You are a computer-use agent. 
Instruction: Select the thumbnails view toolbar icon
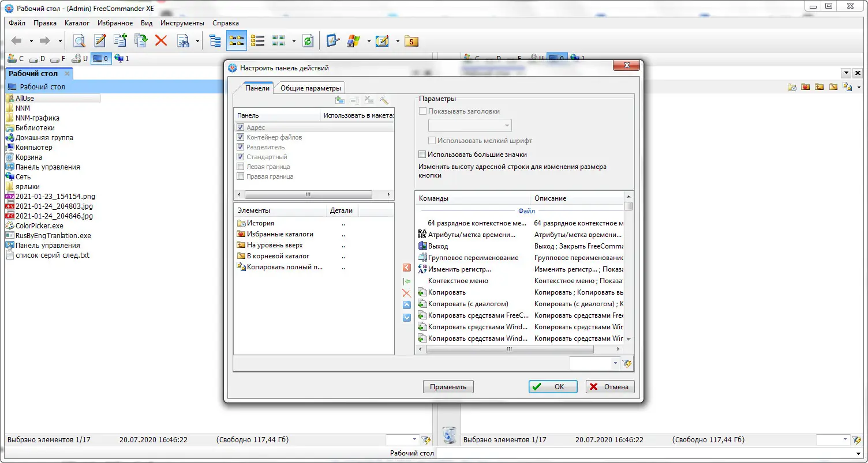pos(279,41)
